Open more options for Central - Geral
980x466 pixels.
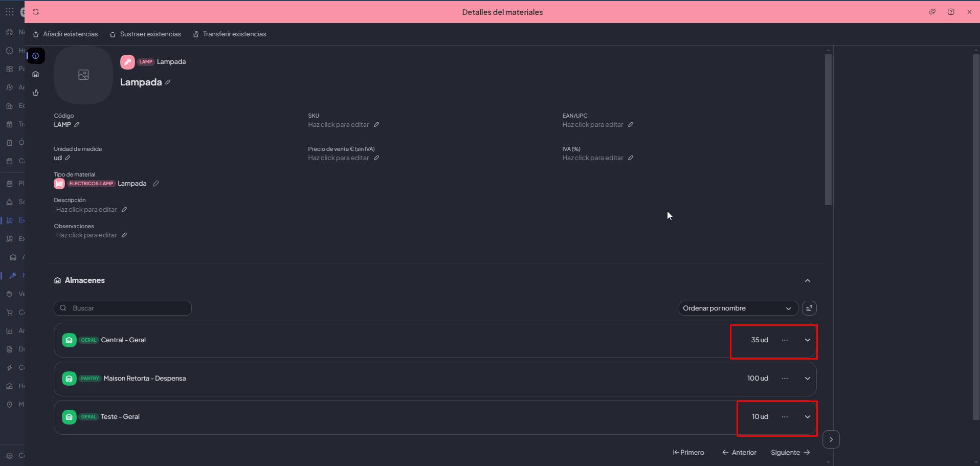tap(785, 340)
